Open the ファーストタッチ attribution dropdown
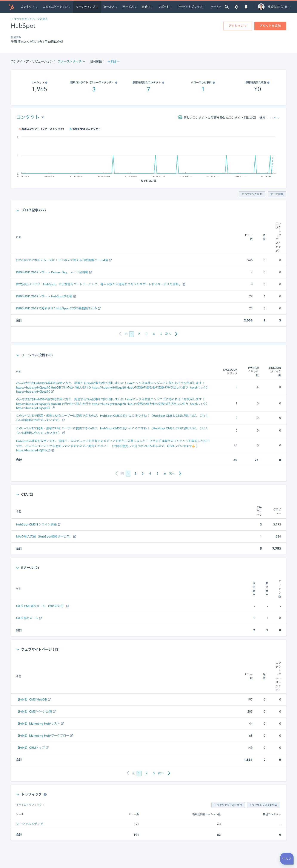Screen dimensions: 297x868 tap(71, 61)
